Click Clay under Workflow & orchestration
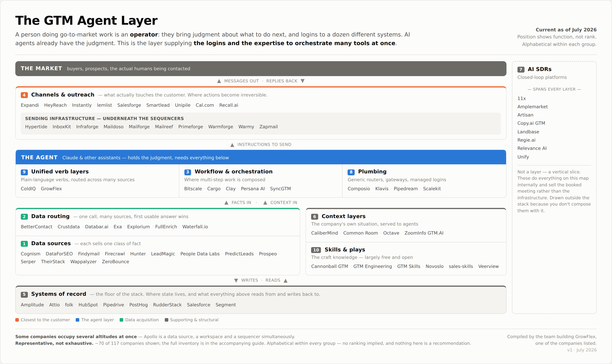The width and height of the screenshot is (612, 364). point(230,189)
